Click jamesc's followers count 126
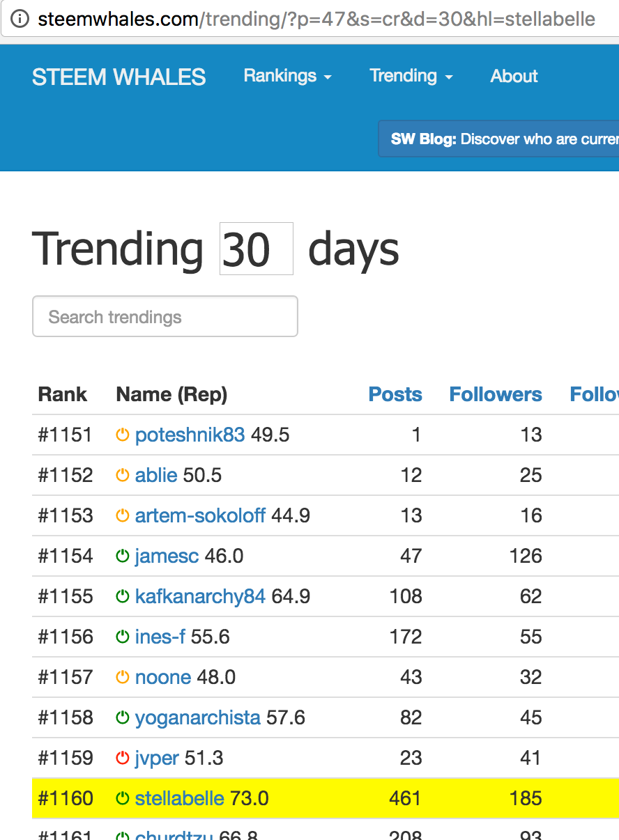Screen dimensions: 619x840 pyautogui.click(x=525, y=557)
